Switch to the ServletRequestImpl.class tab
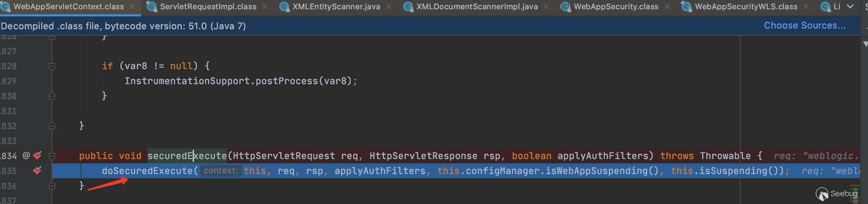Image resolution: width=868 pixels, height=204 pixels. 208,7
